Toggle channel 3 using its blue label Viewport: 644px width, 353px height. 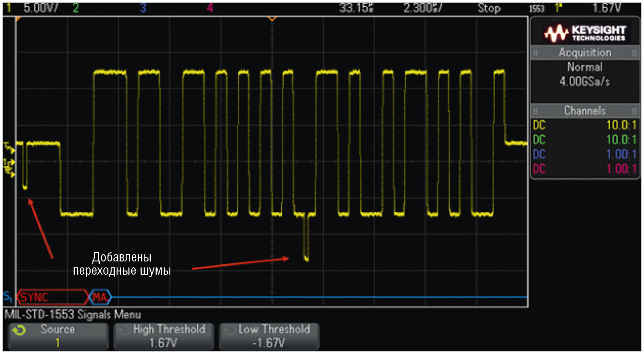[143, 8]
